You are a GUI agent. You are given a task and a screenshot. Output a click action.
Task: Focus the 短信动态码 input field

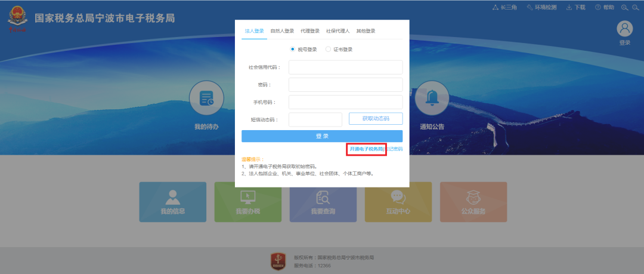click(x=315, y=119)
